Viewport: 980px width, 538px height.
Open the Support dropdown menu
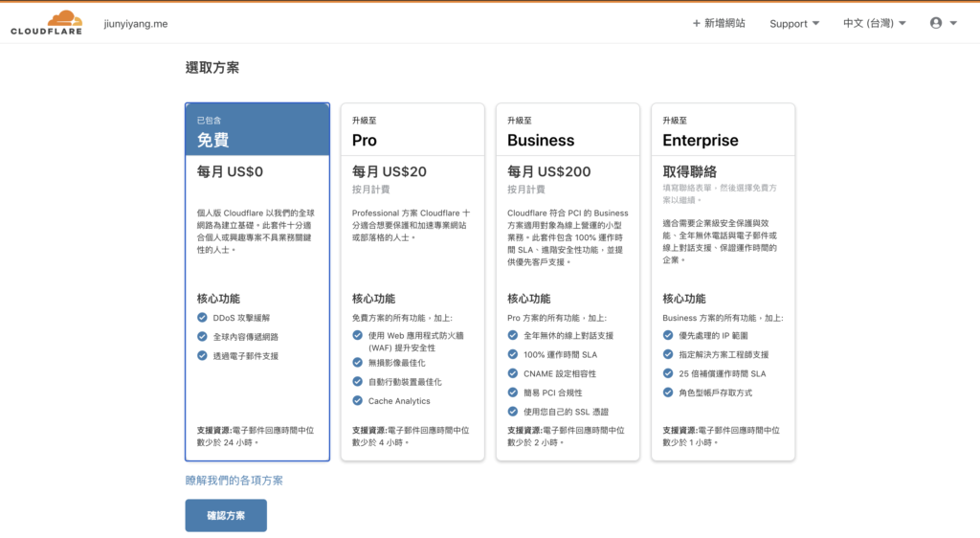(794, 23)
